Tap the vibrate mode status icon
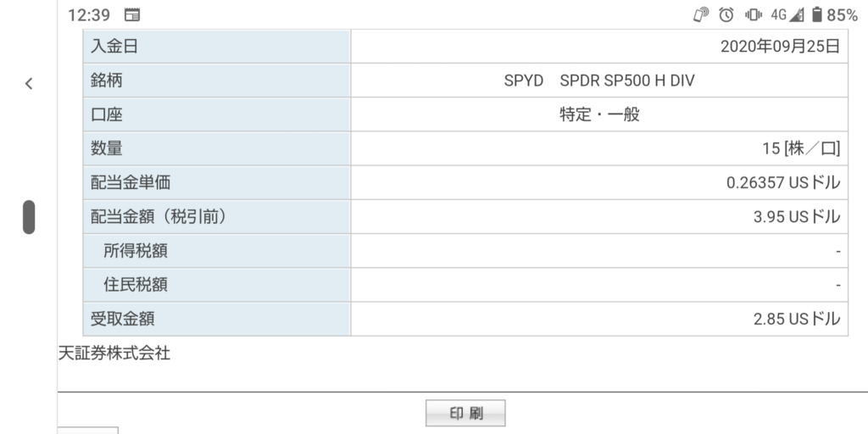868x434 pixels. point(754,15)
